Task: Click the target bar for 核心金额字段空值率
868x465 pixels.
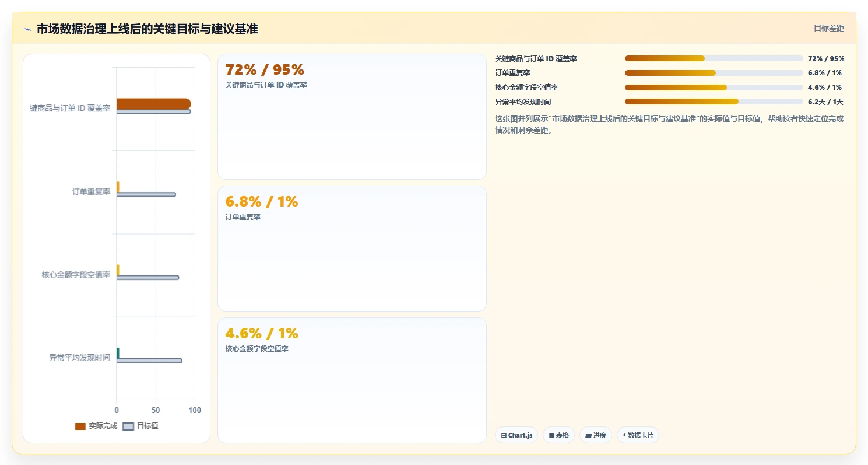Action: coord(147,278)
